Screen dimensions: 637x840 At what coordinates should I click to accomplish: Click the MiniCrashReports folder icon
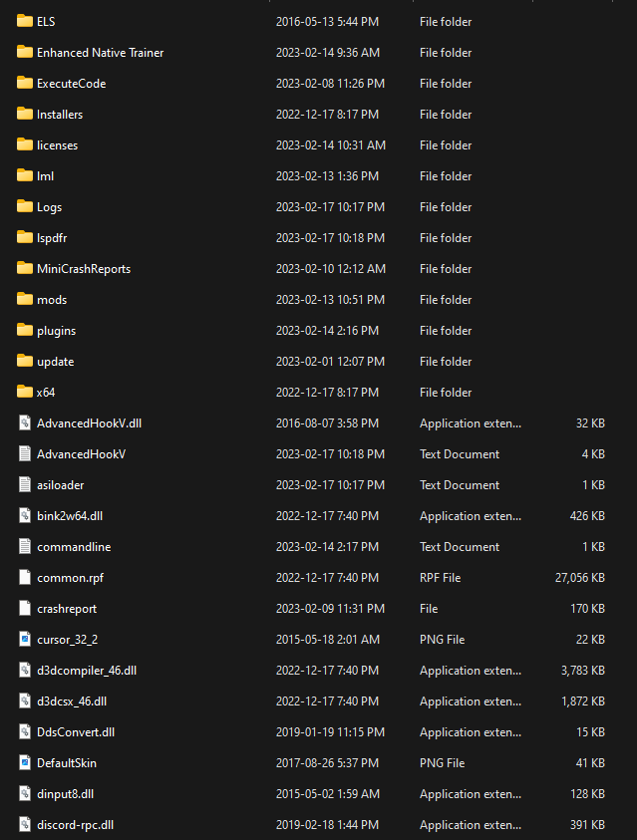tap(25, 268)
